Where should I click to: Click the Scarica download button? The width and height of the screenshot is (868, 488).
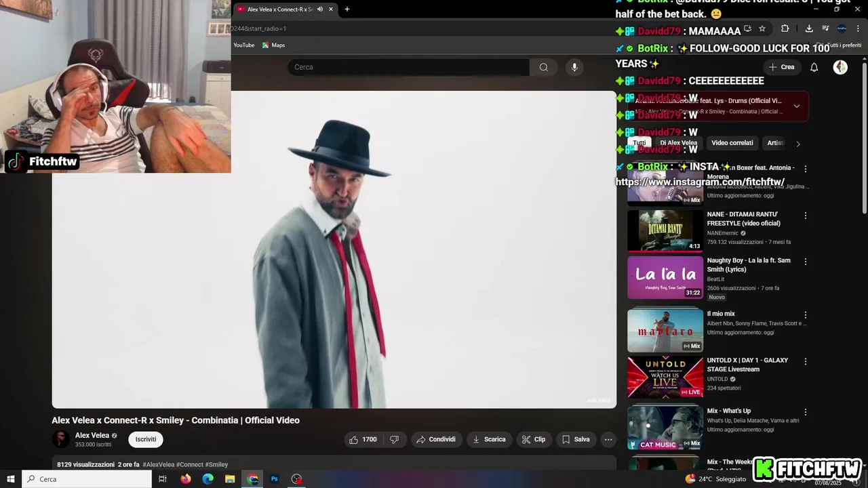tap(489, 439)
